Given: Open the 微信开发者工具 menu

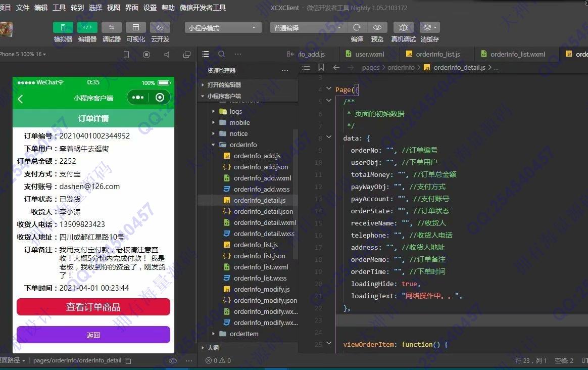Looking at the screenshot, I should click(x=203, y=8).
